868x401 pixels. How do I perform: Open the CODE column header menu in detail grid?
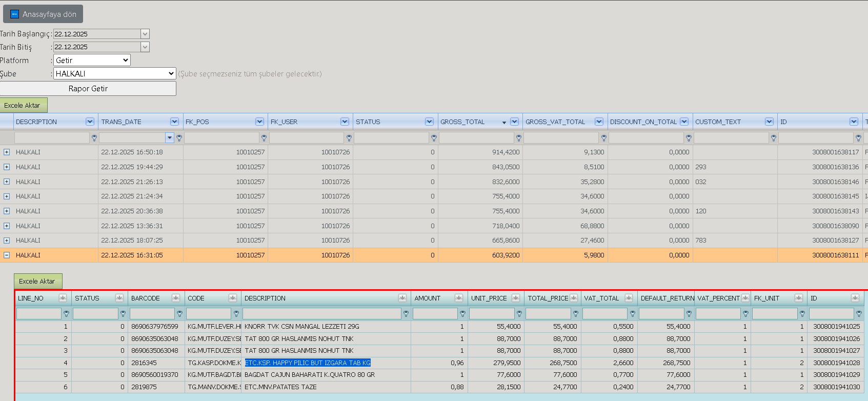click(232, 298)
